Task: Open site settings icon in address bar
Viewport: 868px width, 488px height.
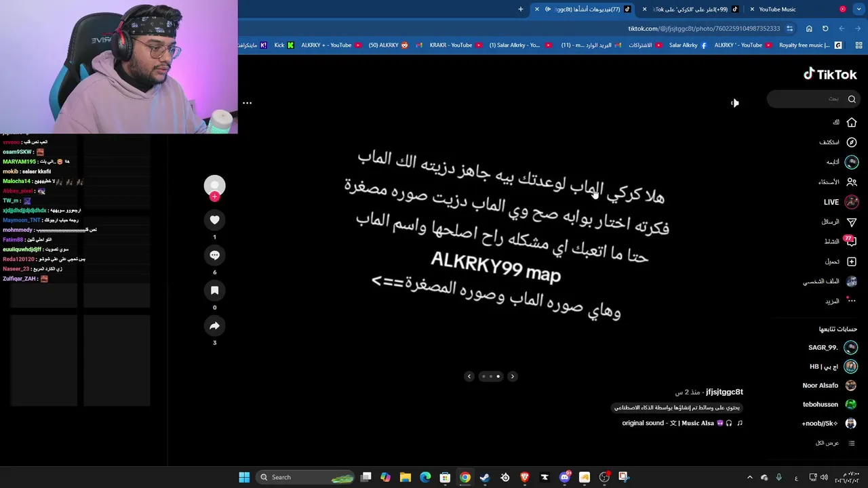Action: tap(789, 28)
